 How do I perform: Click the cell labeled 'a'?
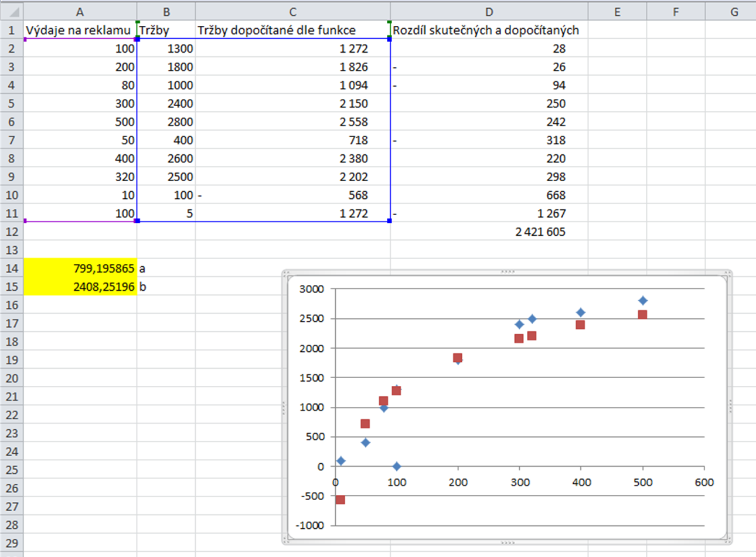pyautogui.click(x=166, y=269)
